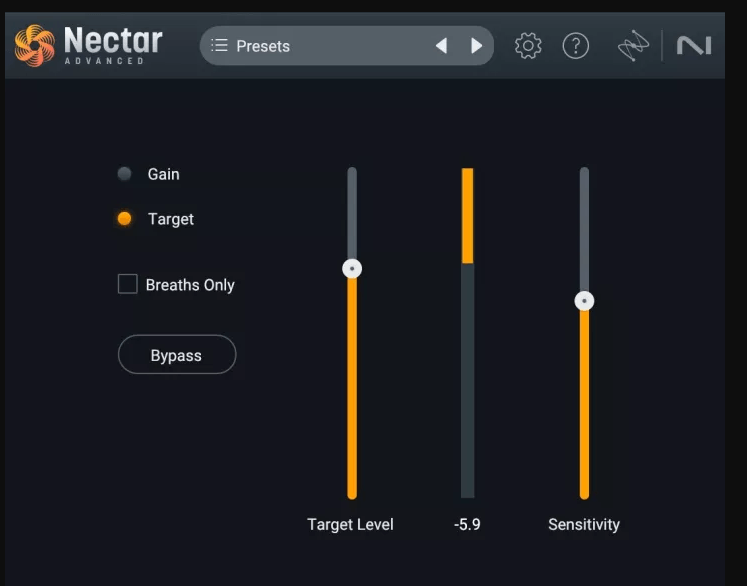Image resolution: width=747 pixels, height=586 pixels.
Task: Select the Gain radio option
Action: (x=125, y=174)
